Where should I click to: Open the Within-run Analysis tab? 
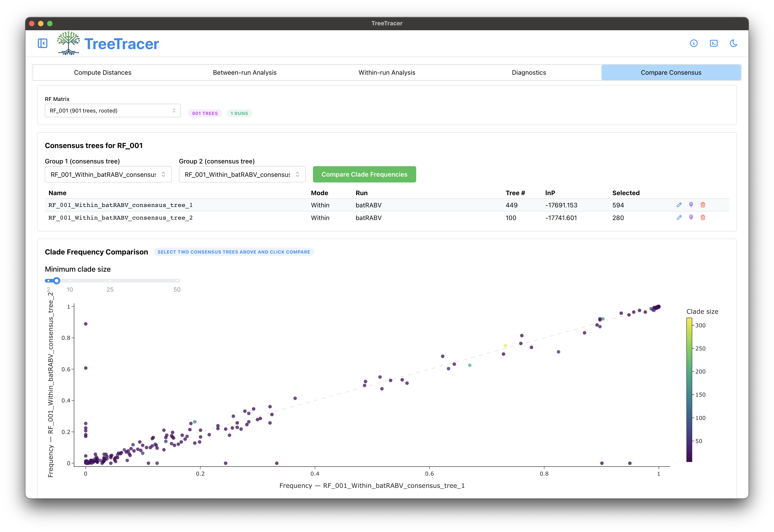click(387, 73)
